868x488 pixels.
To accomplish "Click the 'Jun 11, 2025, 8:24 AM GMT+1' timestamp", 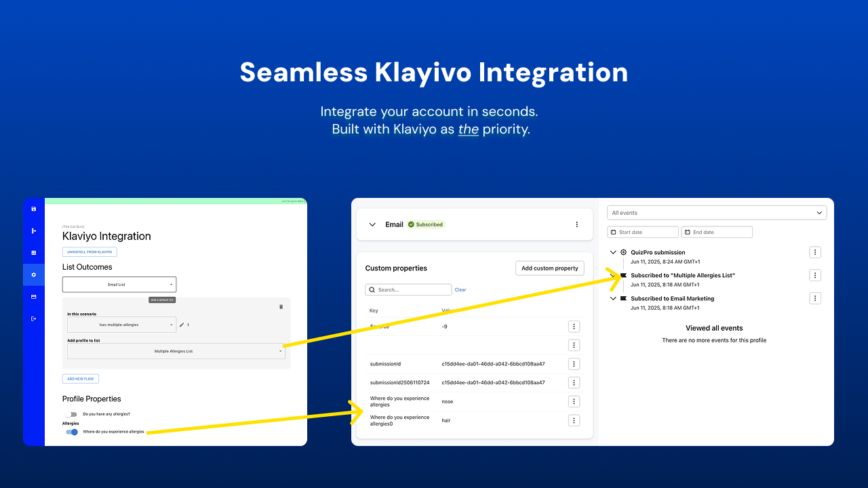I will click(665, 262).
